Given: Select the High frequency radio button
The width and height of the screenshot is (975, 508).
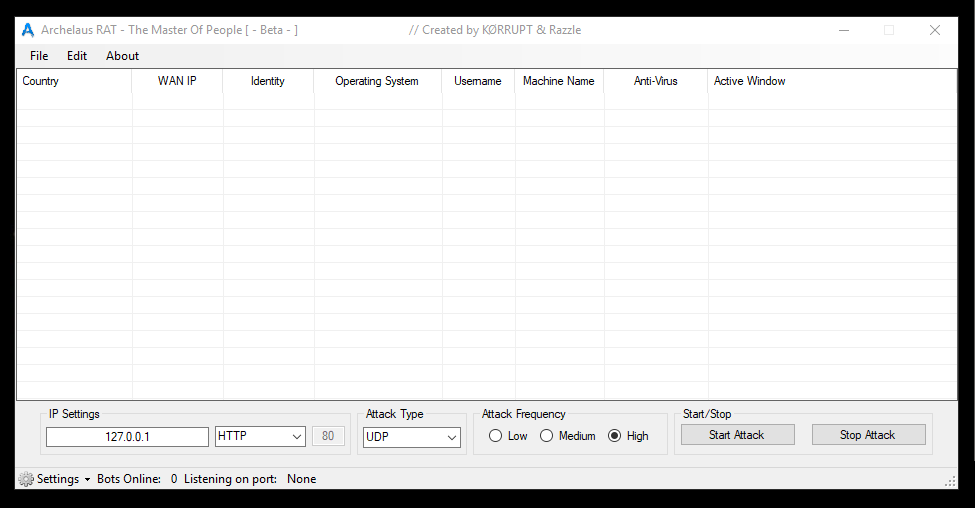Looking at the screenshot, I should [x=614, y=436].
